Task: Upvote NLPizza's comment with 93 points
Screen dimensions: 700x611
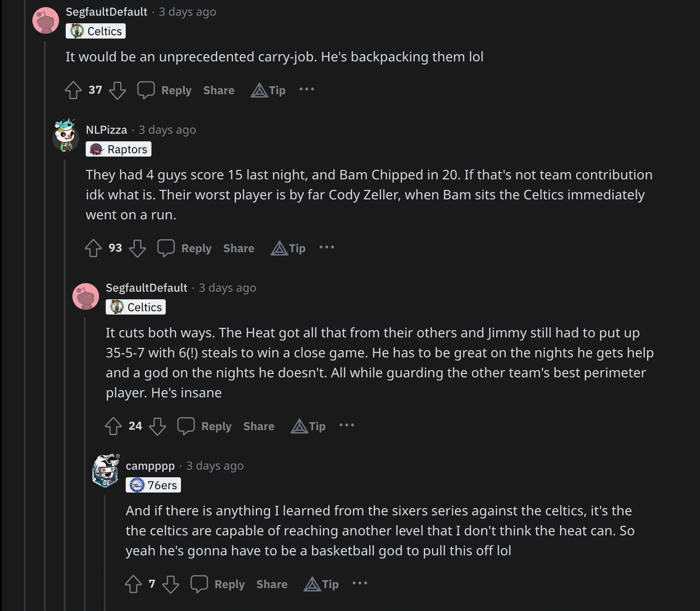Action: pos(93,248)
